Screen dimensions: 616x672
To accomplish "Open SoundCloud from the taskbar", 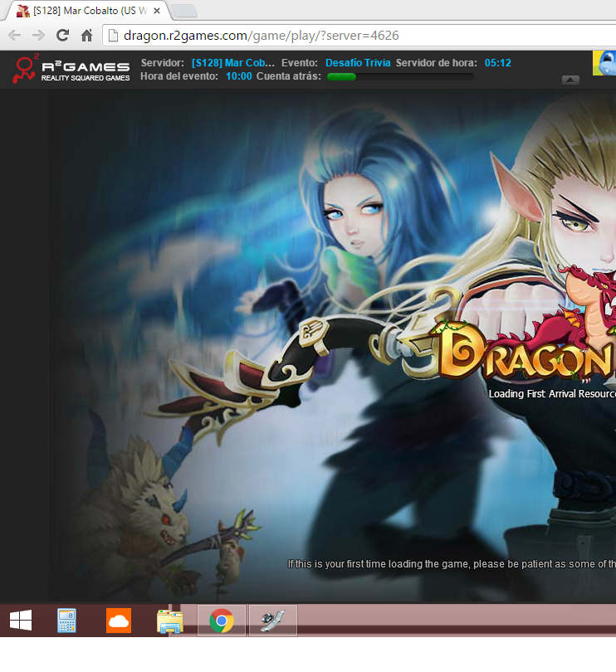I will [x=119, y=621].
